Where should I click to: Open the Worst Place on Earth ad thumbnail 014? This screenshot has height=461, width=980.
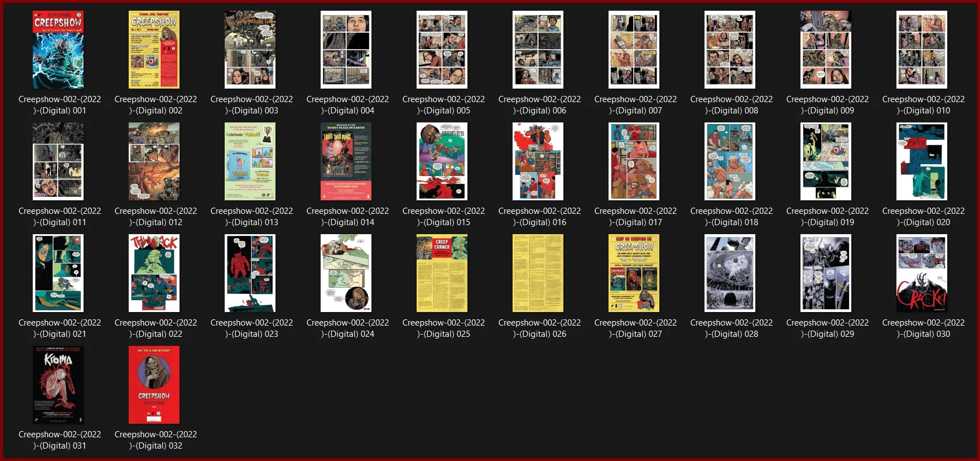[x=346, y=161]
